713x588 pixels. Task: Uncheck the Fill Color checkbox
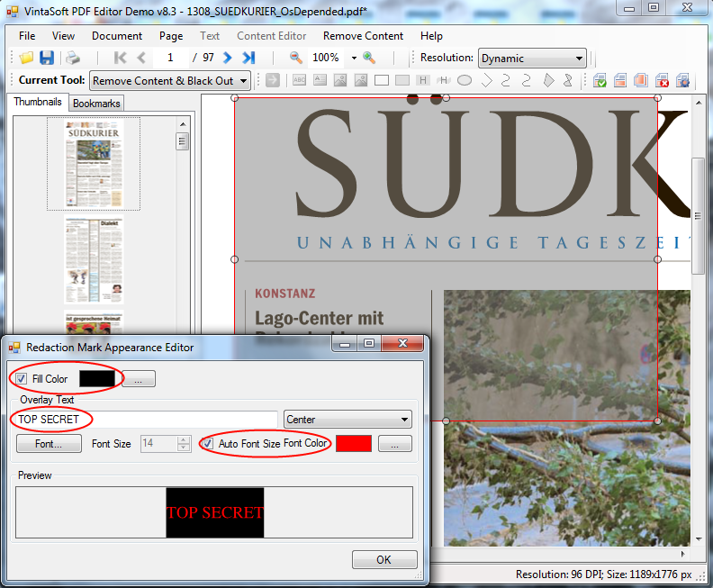(21, 379)
